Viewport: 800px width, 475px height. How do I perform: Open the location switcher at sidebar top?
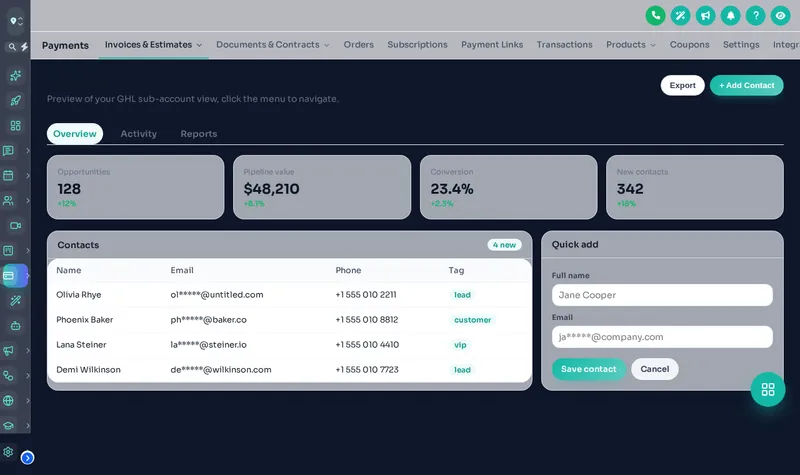(x=16, y=21)
